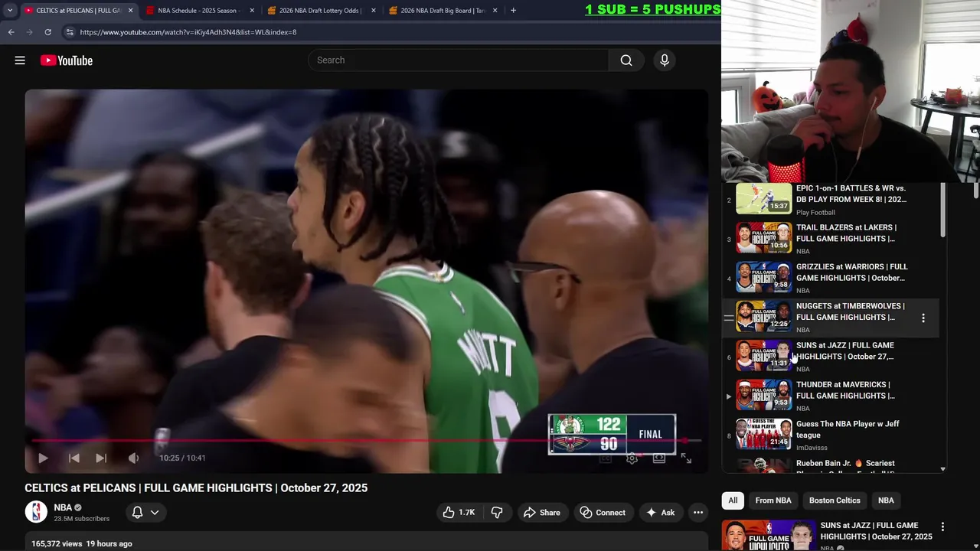
Task: Open recommended Suns at Jazz thumbnail below chips
Action: (769, 536)
